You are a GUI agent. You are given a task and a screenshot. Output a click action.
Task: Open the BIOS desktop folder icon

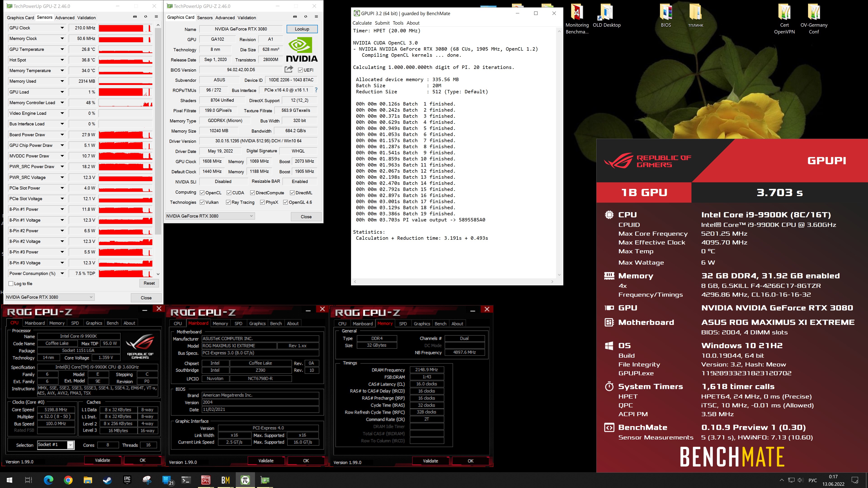tap(666, 16)
